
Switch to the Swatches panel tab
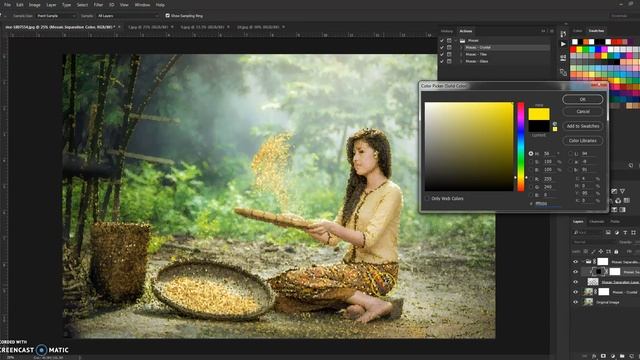pos(596,31)
